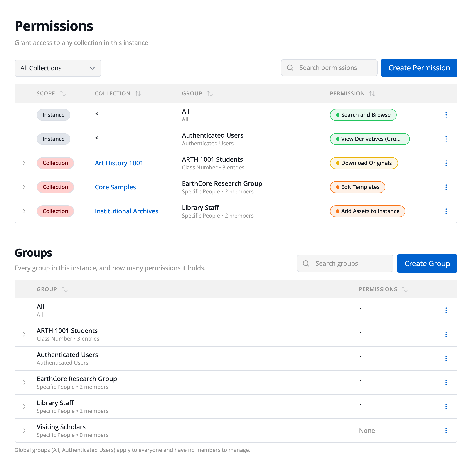This screenshot has height=476, width=472.
Task: Open kebab menu for Download Originals permission
Action: tap(446, 163)
